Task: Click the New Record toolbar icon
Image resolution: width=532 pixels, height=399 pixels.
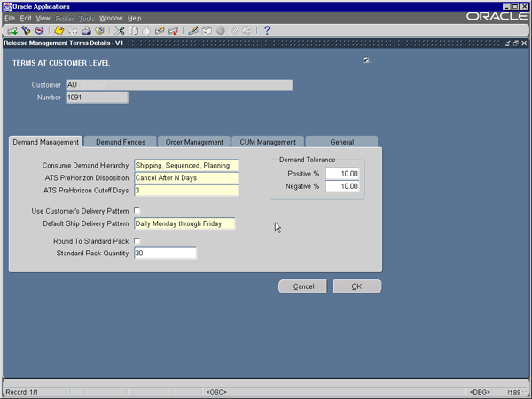Action: pyautogui.click(x=12, y=31)
